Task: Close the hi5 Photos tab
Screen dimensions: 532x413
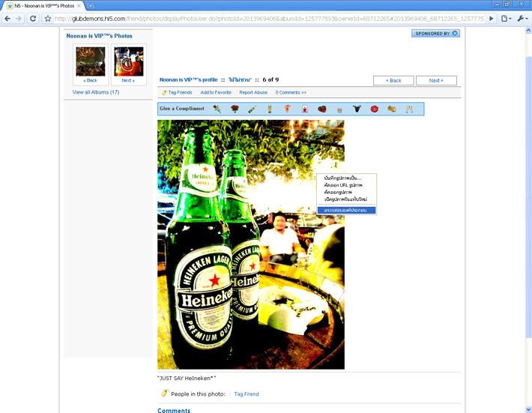Action: tap(79, 6)
